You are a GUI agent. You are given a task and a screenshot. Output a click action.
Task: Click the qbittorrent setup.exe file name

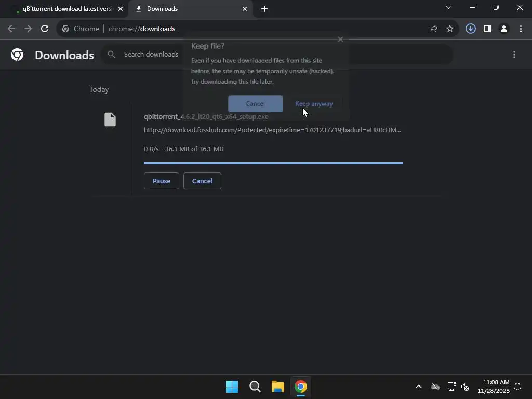coord(206,117)
